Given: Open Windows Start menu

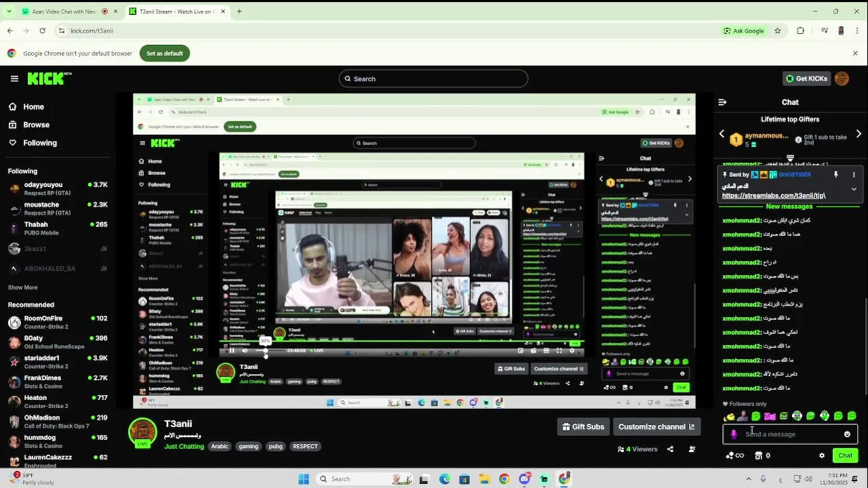Looking at the screenshot, I should coord(304,479).
